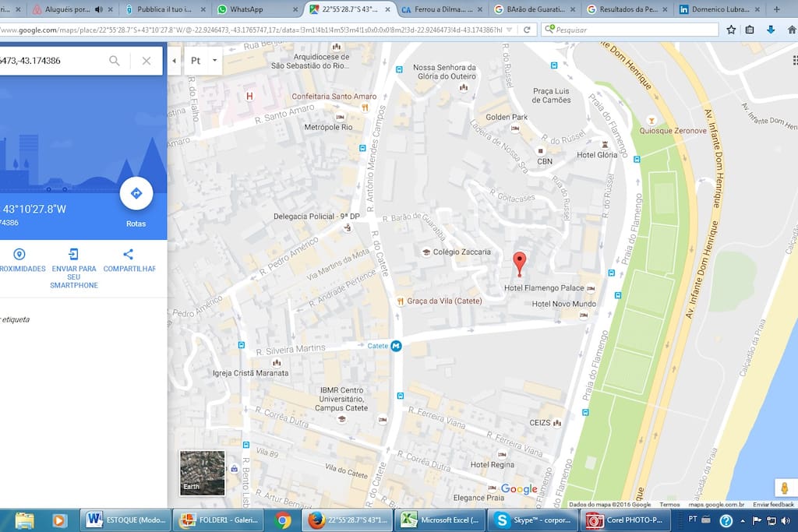This screenshot has height=532, width=798.
Task: Click the Golden Park hotel icon
Action: (x=515, y=129)
